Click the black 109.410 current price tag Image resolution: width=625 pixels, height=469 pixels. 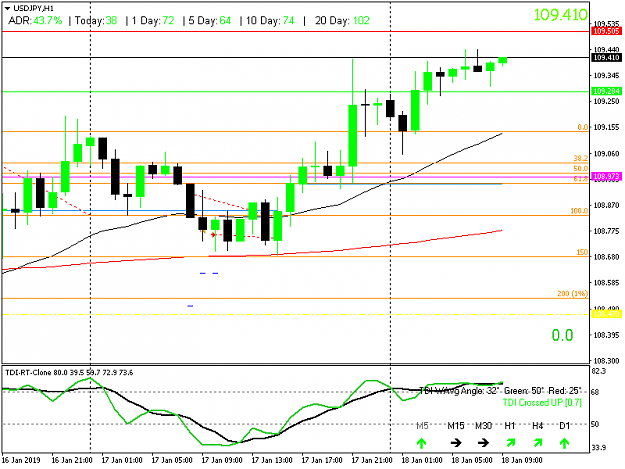click(606, 58)
